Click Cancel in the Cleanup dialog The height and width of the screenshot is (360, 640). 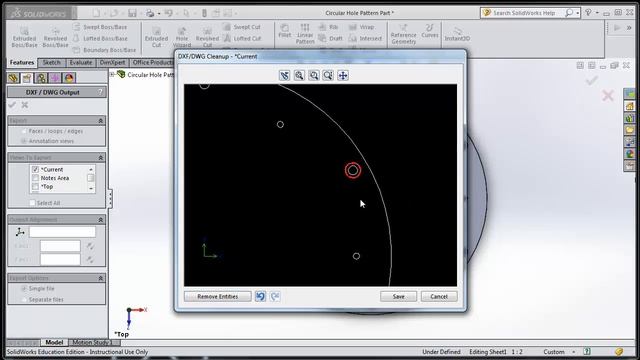click(x=439, y=296)
